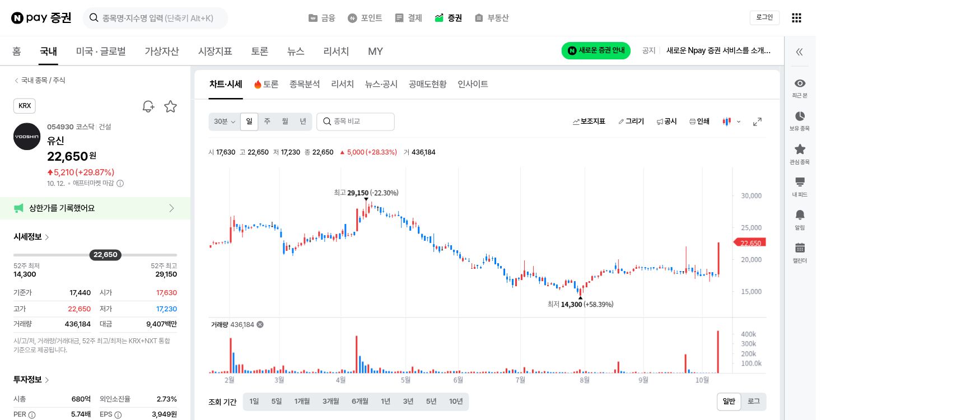Select 주 weekly chart interval
This screenshot has height=420, width=980.
(x=267, y=122)
